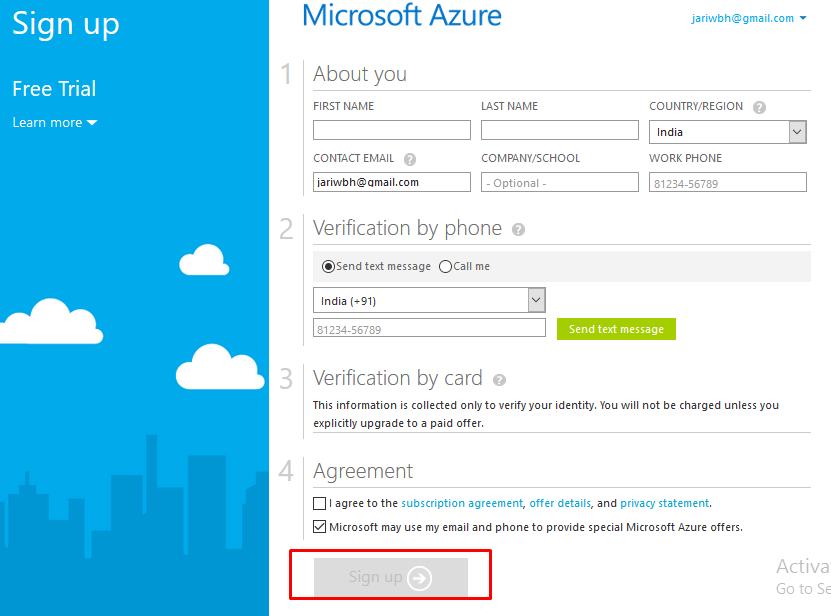Expand the Learn more section
The width and height of the screenshot is (831, 616).
[55, 122]
